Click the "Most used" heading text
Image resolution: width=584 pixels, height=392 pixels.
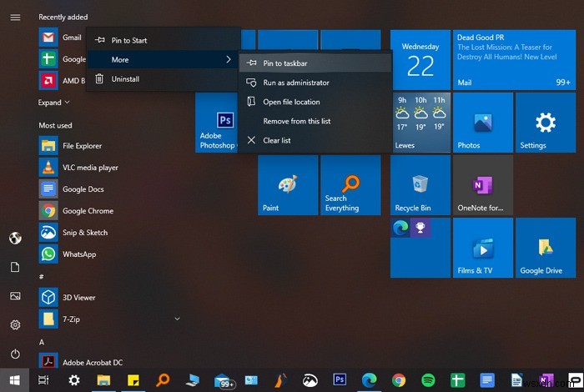click(56, 125)
